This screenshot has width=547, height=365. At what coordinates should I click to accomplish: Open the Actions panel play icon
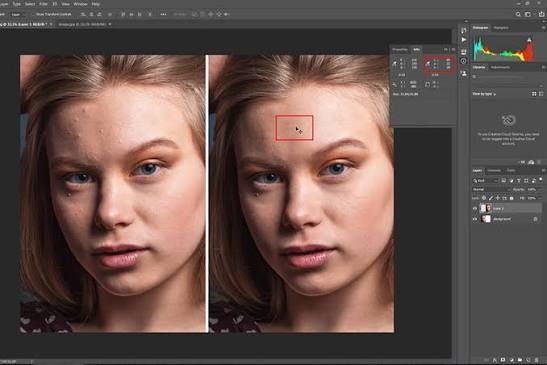point(464,40)
